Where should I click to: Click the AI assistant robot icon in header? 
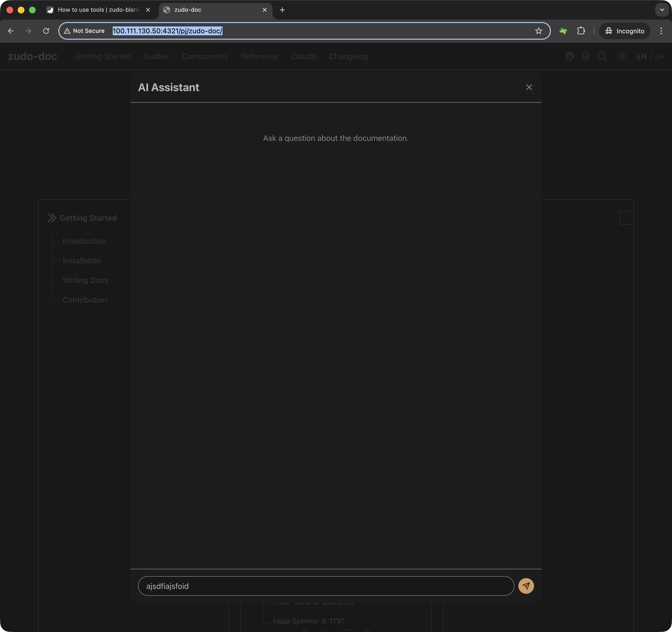point(585,56)
